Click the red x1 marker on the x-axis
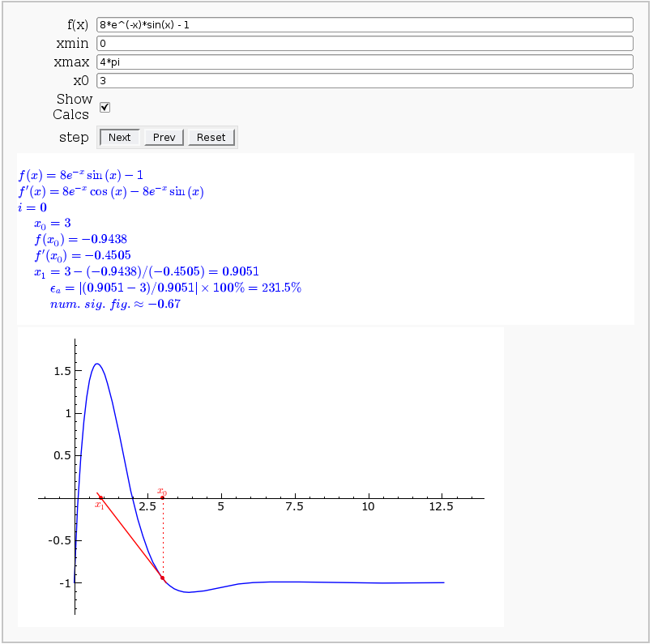 [x=101, y=498]
